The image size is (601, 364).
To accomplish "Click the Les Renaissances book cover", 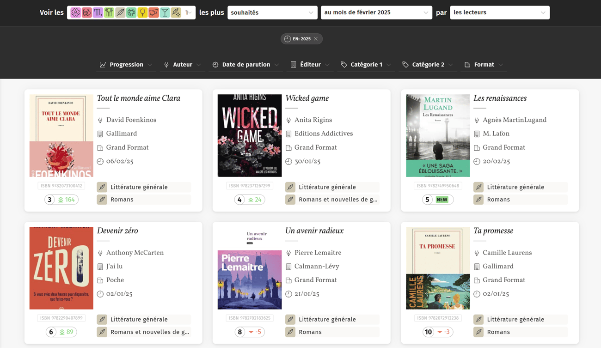I will [438, 136].
